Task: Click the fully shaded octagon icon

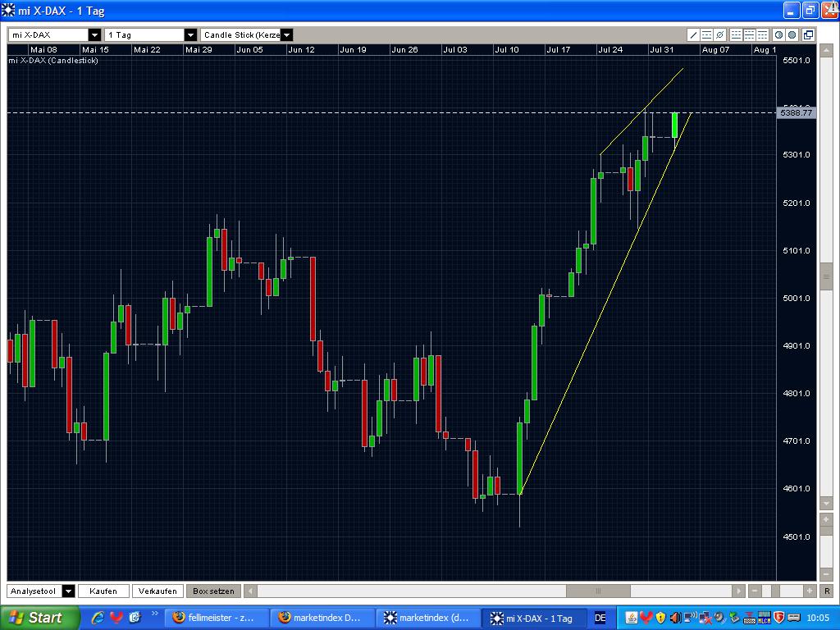Action: (792, 34)
